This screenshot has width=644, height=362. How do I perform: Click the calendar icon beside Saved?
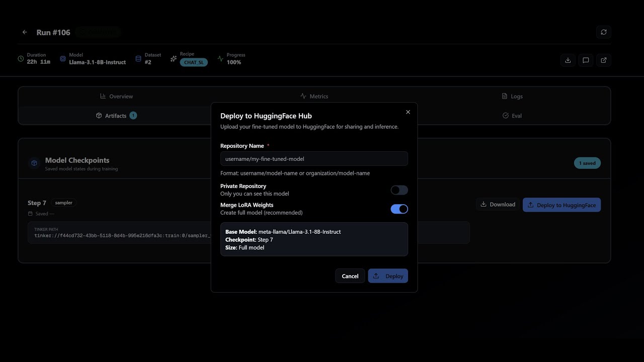click(31, 214)
